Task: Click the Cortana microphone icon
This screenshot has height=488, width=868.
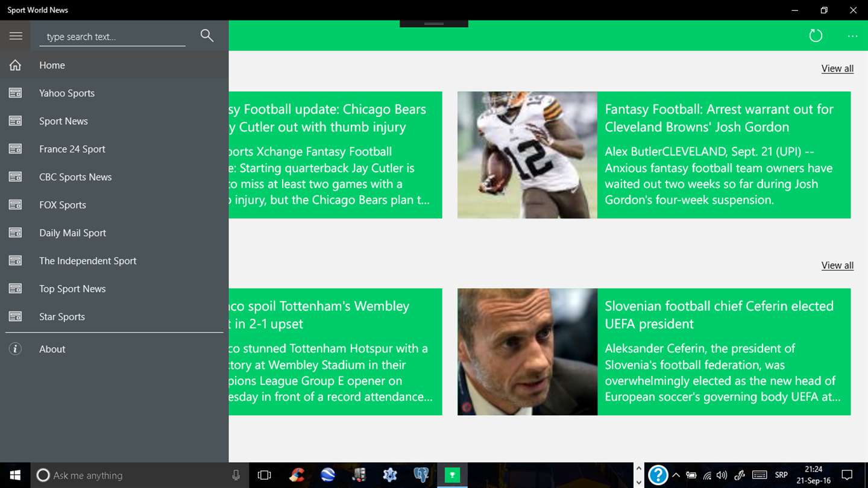Action: click(236, 475)
